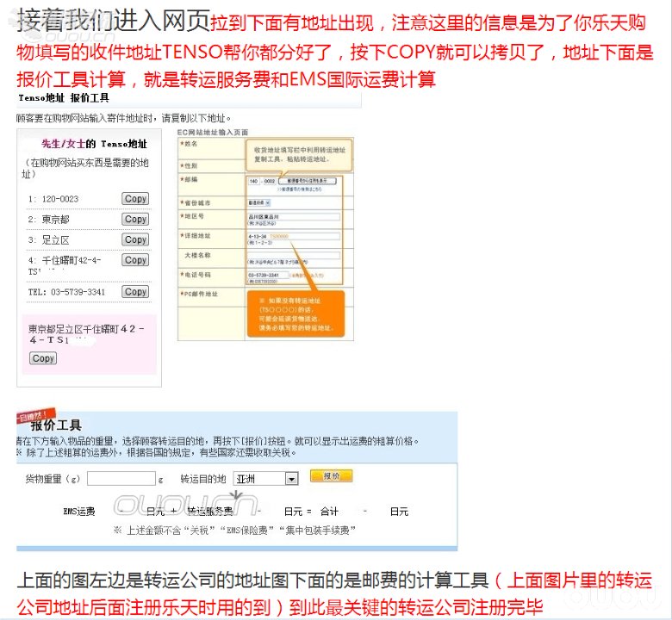Click the orange 如果没有转运地址 callout in example
Screen dimensions: 672x620
pyautogui.click(x=296, y=314)
